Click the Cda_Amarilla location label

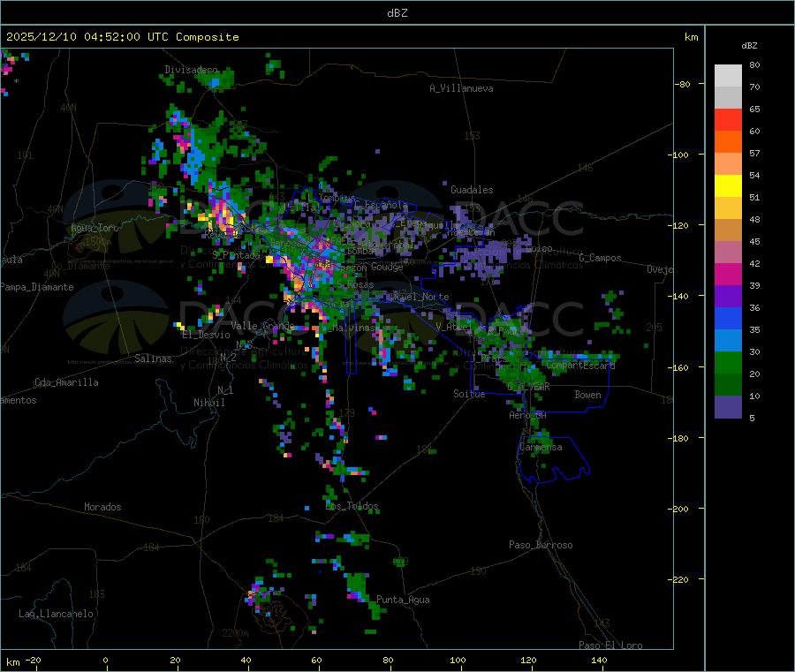point(66,382)
